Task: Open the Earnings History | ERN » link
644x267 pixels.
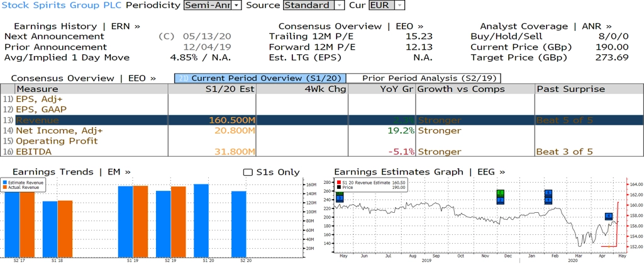Action: [x=77, y=26]
